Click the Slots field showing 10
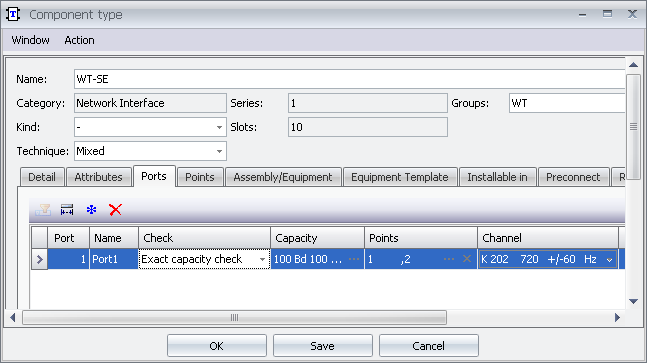Viewport: 647px width, 363px height. pyautogui.click(x=368, y=127)
